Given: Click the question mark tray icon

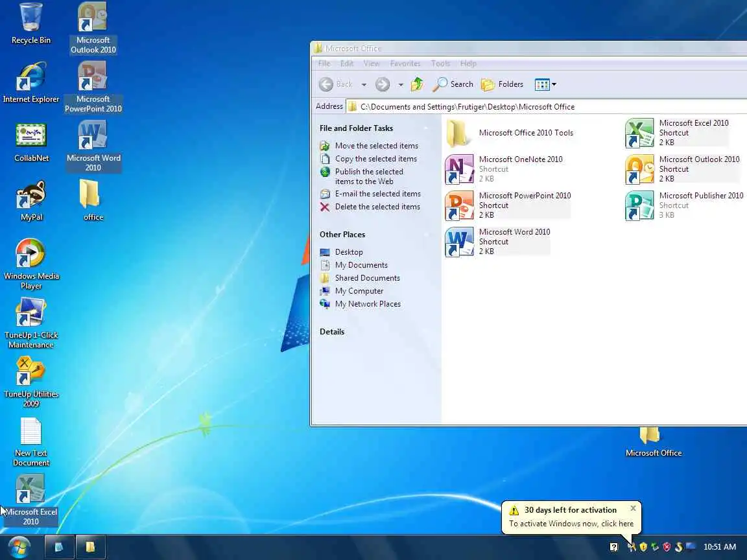Looking at the screenshot, I should (613, 547).
